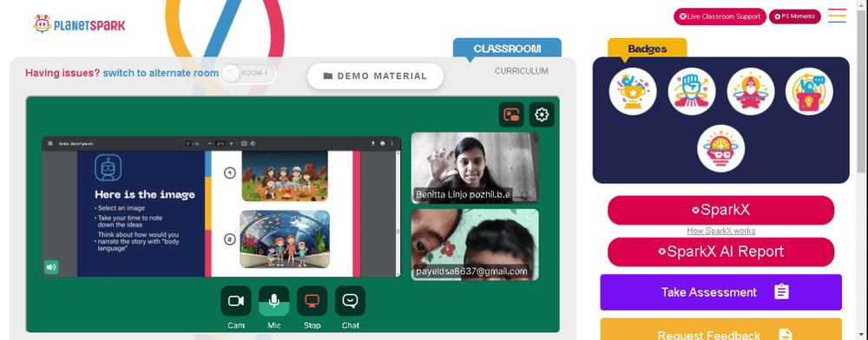This screenshot has height=340, width=868.
Task: Open the DEMO MATERIAL folder button
Action: pyautogui.click(x=375, y=76)
